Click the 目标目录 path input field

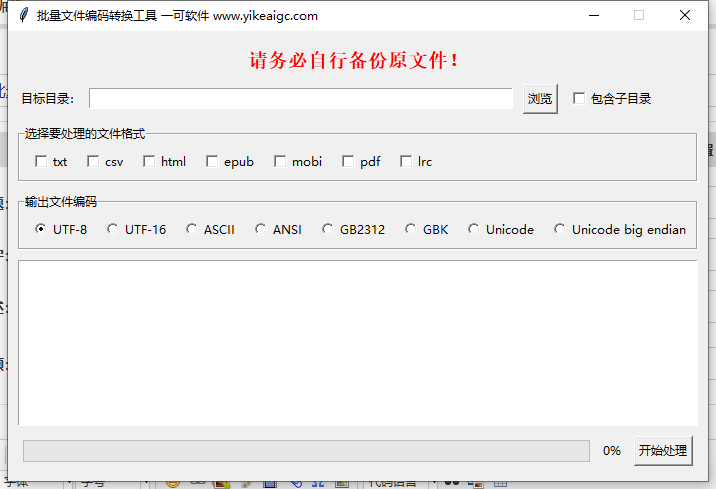(x=301, y=99)
